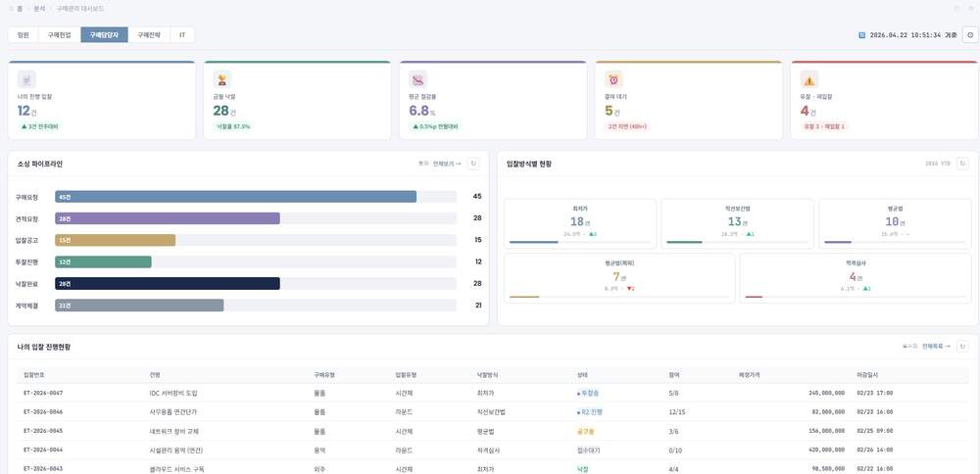The height and width of the screenshot is (474, 980).
Task: Open the 7건 bid method card
Action: coord(619,278)
